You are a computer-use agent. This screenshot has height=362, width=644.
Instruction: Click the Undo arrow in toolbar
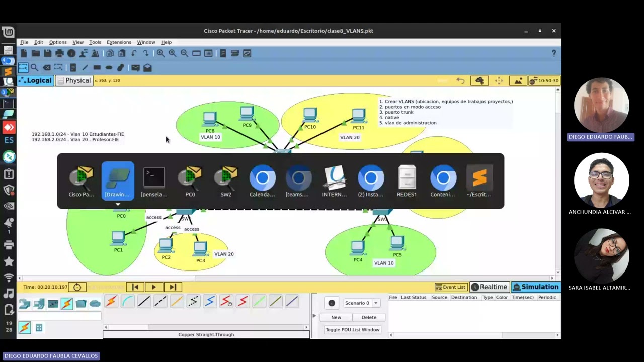pyautogui.click(x=134, y=53)
